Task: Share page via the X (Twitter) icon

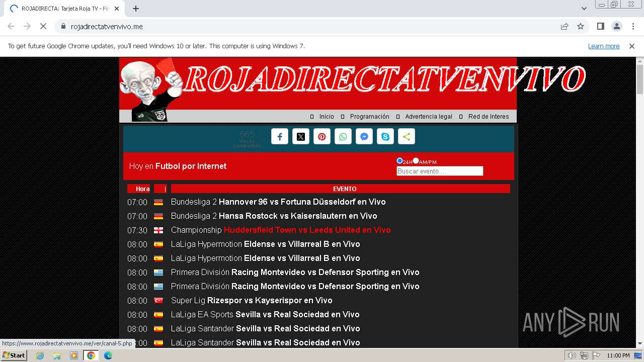Action: click(x=301, y=137)
